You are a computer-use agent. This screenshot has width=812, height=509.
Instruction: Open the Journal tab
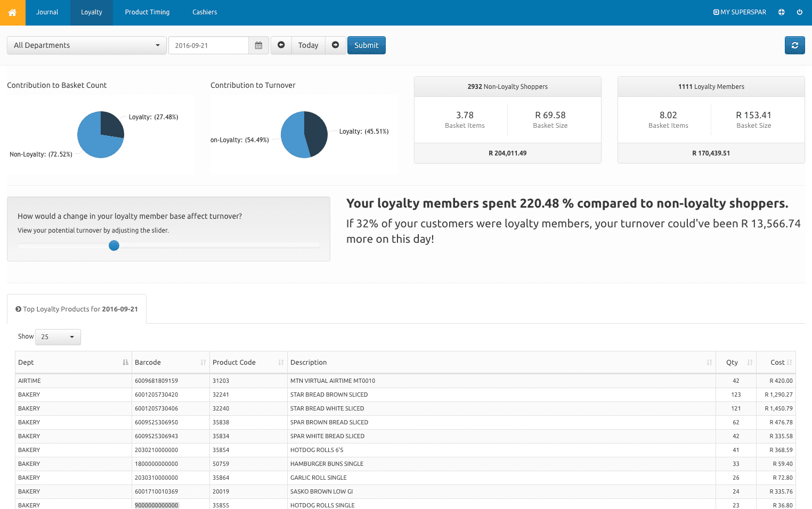click(47, 12)
